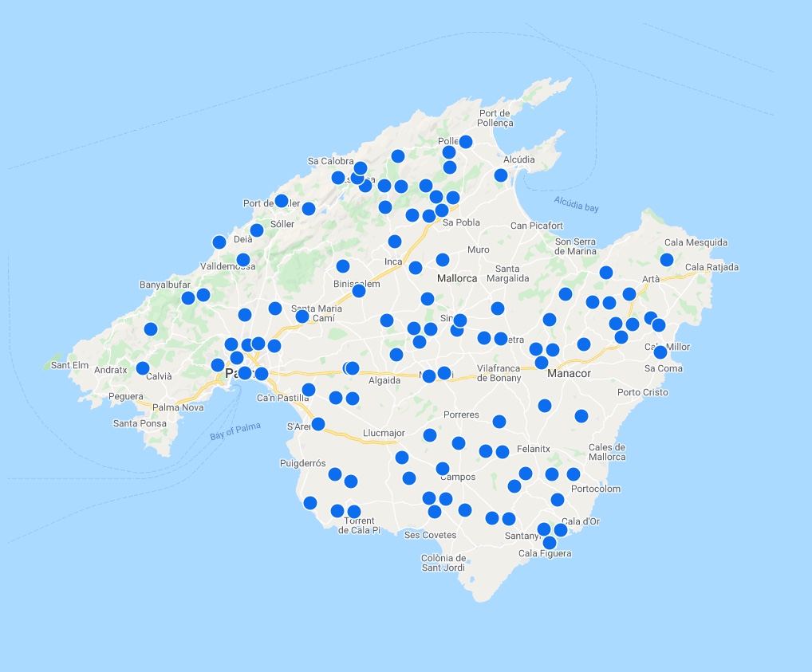Click the Alcúdia bay water label
The image size is (812, 672).
pos(576,204)
